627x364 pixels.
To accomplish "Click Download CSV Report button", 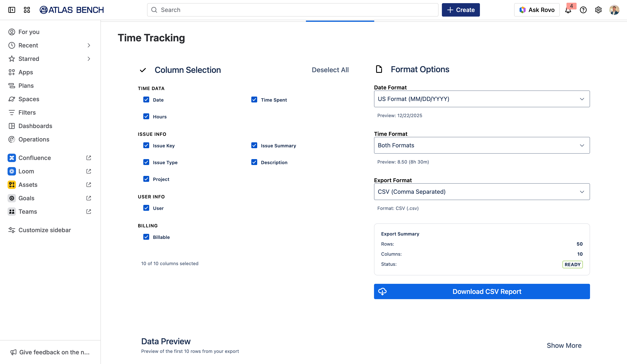I will coord(482,291).
